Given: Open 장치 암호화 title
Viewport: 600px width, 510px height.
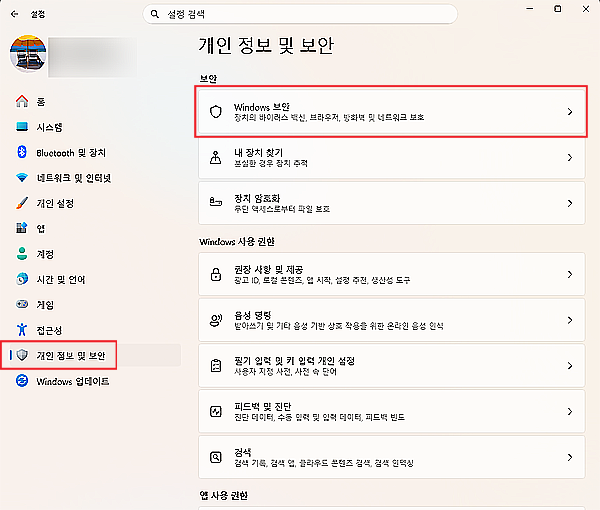Looking at the screenshot, I should tap(257, 198).
